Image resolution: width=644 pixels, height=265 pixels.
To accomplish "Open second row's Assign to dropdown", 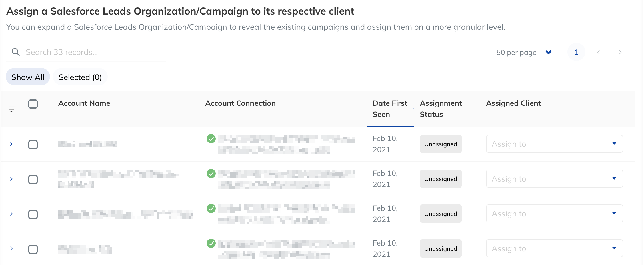I will click(554, 179).
